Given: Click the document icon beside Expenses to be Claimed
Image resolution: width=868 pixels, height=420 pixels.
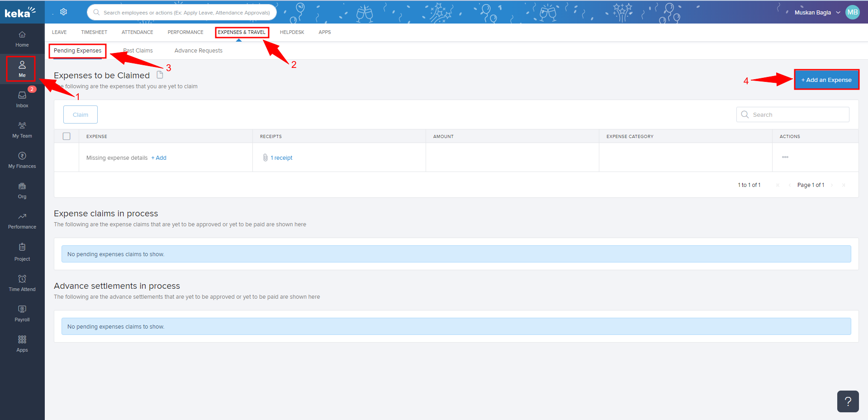Looking at the screenshot, I should tap(160, 75).
